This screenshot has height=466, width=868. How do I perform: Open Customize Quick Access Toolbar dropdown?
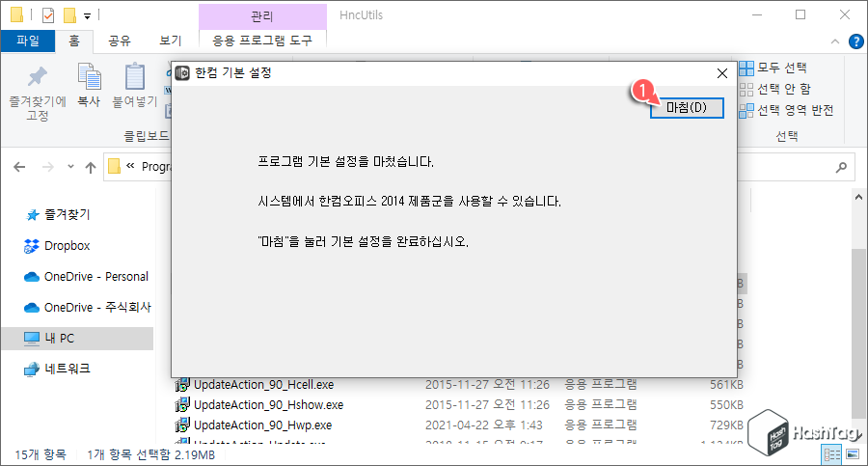coord(87,16)
